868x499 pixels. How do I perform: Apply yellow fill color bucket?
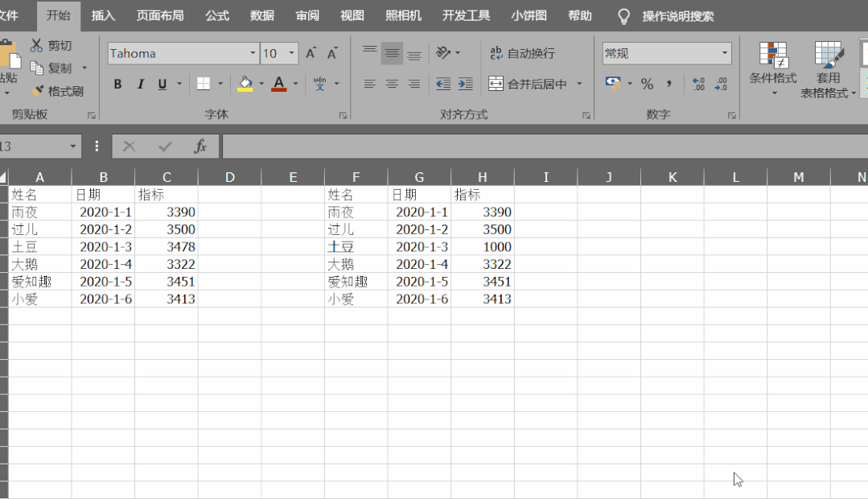[x=245, y=84]
